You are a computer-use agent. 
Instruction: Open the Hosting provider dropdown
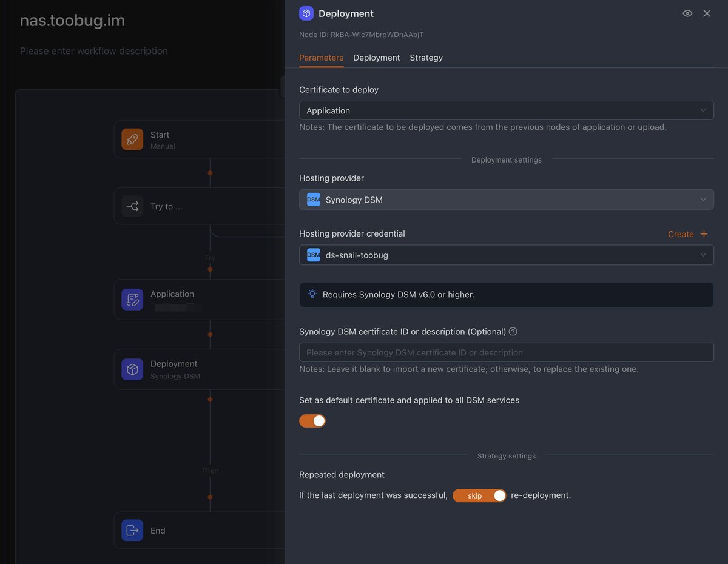tap(506, 200)
